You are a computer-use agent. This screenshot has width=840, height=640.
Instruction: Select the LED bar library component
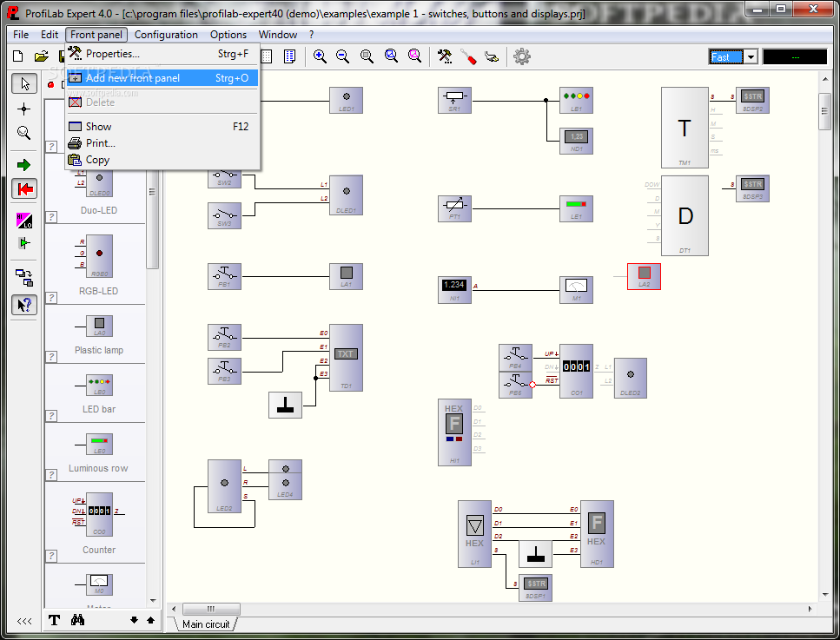pyautogui.click(x=100, y=385)
